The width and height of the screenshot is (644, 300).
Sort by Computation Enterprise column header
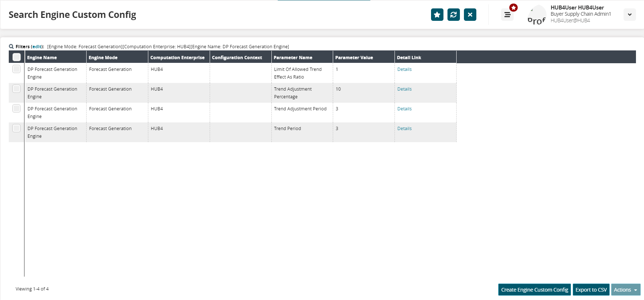tap(179, 57)
